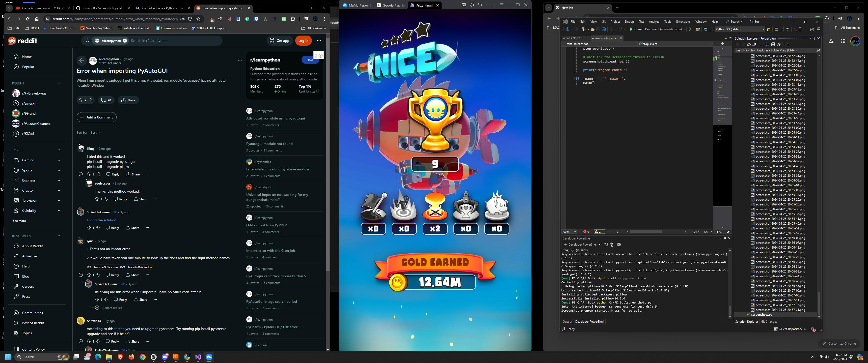Click the Log In button on Reddit

pos(303,41)
